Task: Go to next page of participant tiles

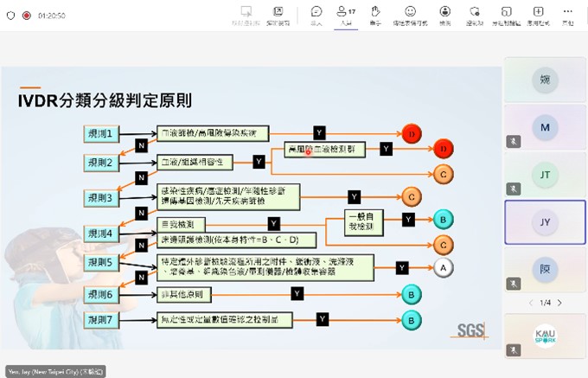Action: (x=559, y=303)
